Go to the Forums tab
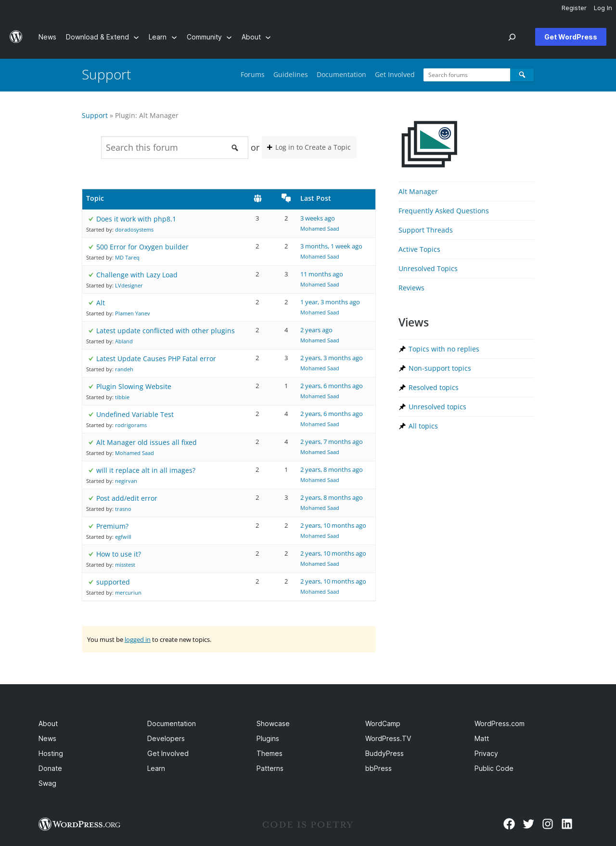Viewport: 616px width, 846px height. pyautogui.click(x=253, y=75)
